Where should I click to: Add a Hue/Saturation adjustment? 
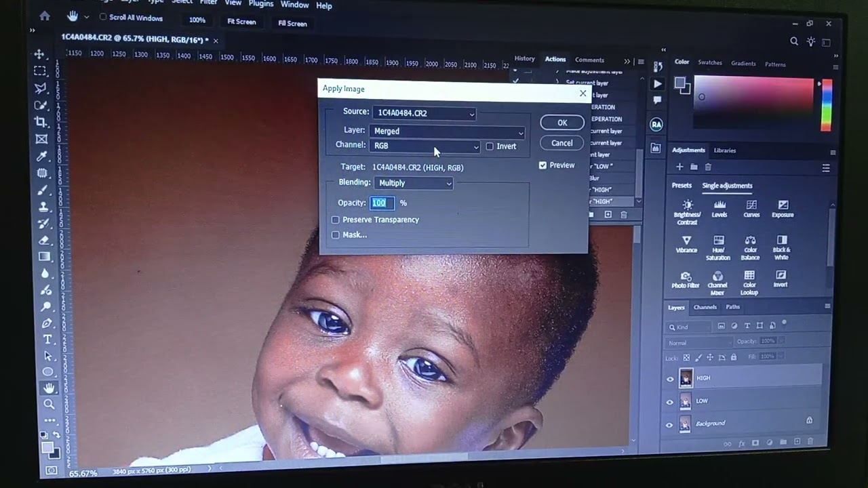pyautogui.click(x=718, y=248)
